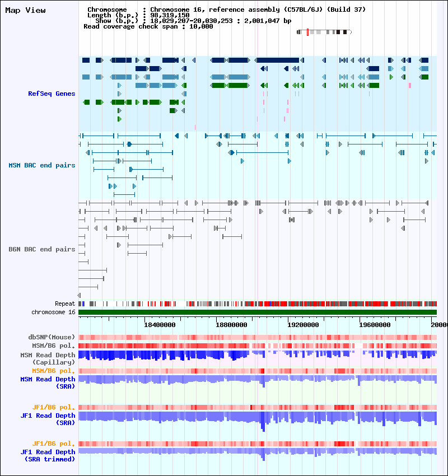Click the Repeat track label
The height and width of the screenshot is (476, 448).
coord(65,304)
